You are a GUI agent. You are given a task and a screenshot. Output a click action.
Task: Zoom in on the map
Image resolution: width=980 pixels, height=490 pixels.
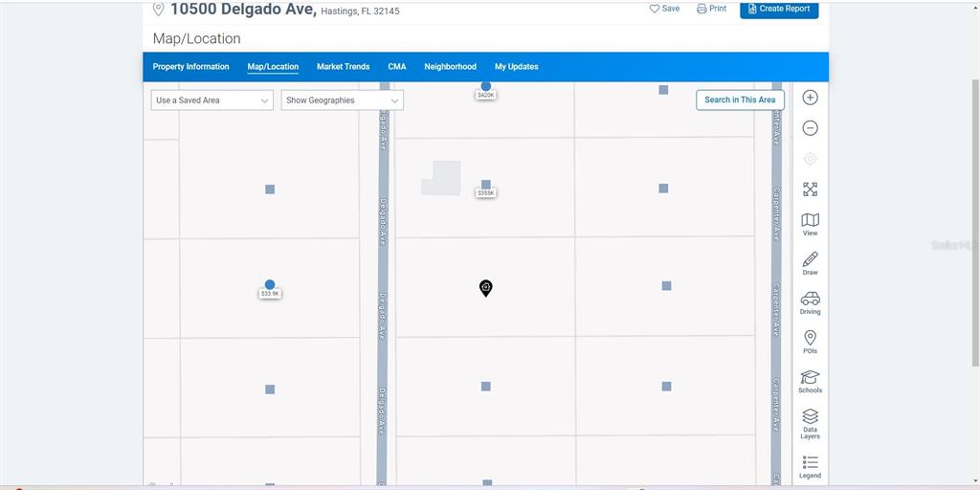(810, 98)
